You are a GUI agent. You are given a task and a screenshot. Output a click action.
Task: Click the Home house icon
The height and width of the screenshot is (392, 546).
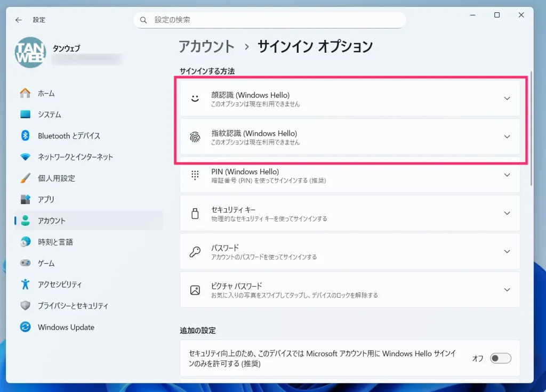click(25, 93)
